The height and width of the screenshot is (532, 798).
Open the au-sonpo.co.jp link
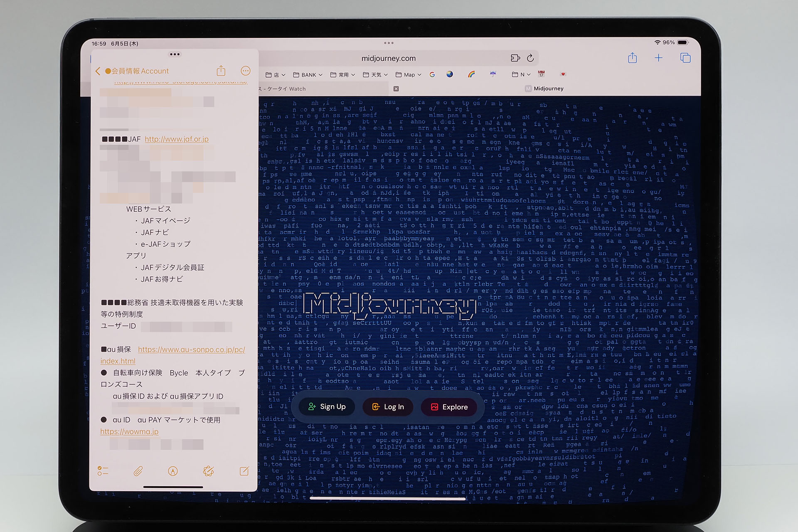[192, 350]
